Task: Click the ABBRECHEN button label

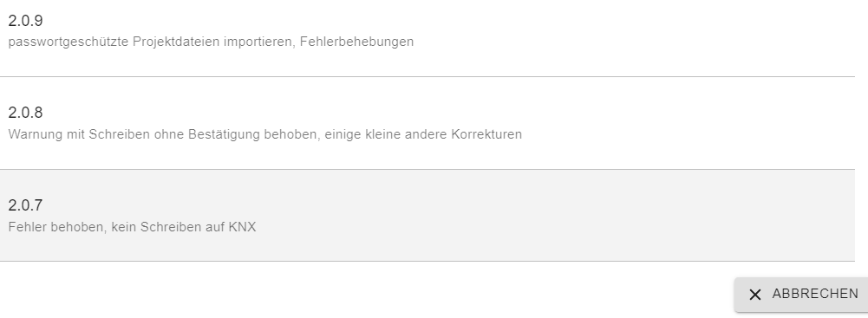Action: (815, 294)
